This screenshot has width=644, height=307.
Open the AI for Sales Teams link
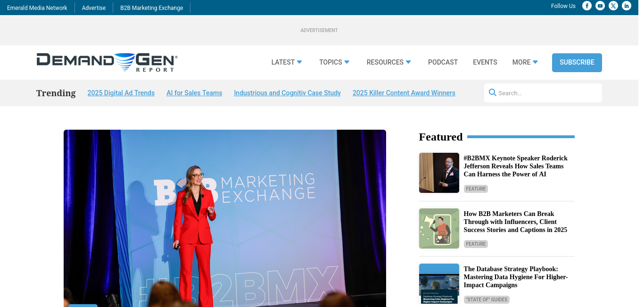pos(194,93)
